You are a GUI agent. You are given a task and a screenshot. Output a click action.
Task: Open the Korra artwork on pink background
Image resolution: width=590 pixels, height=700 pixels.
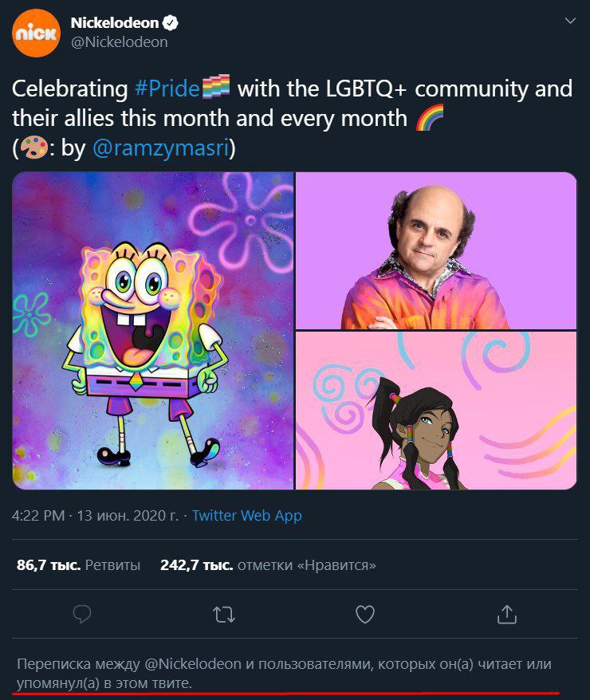[x=436, y=411]
